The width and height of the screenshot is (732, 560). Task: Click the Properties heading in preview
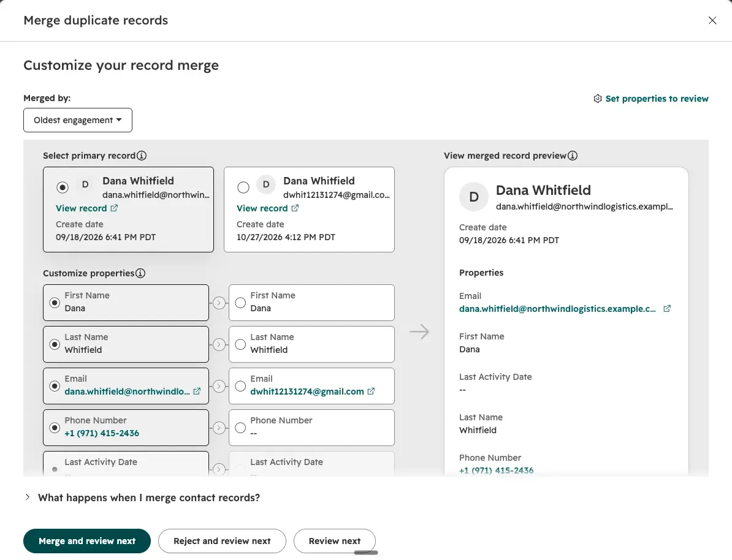pos(481,273)
